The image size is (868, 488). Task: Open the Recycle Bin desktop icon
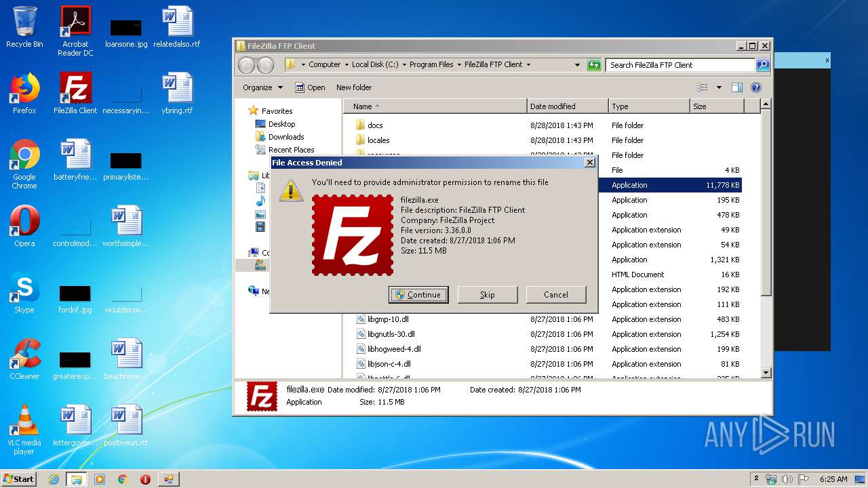click(x=24, y=27)
